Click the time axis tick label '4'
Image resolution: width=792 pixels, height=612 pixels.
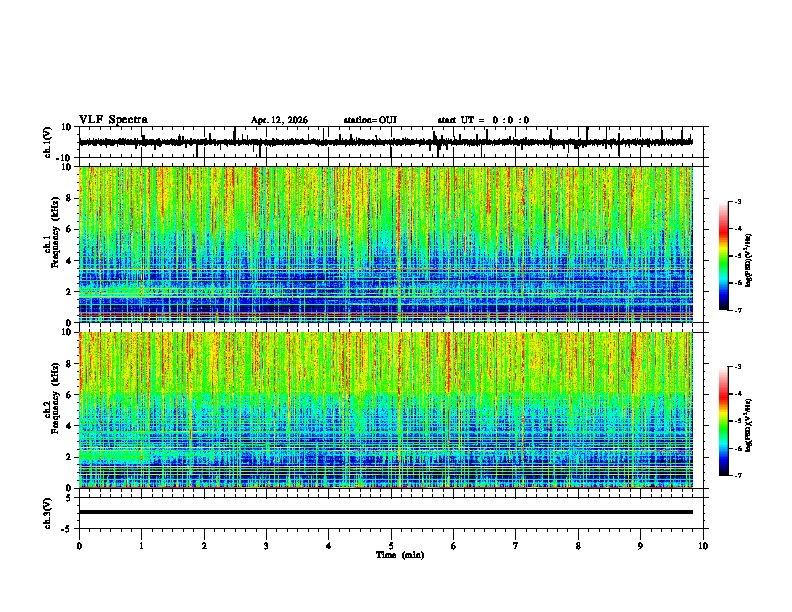click(x=329, y=546)
